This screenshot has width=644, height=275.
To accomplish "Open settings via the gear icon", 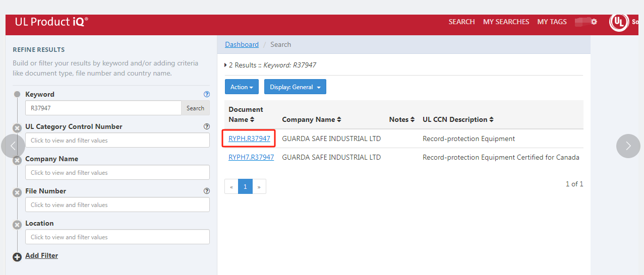I will (x=594, y=22).
